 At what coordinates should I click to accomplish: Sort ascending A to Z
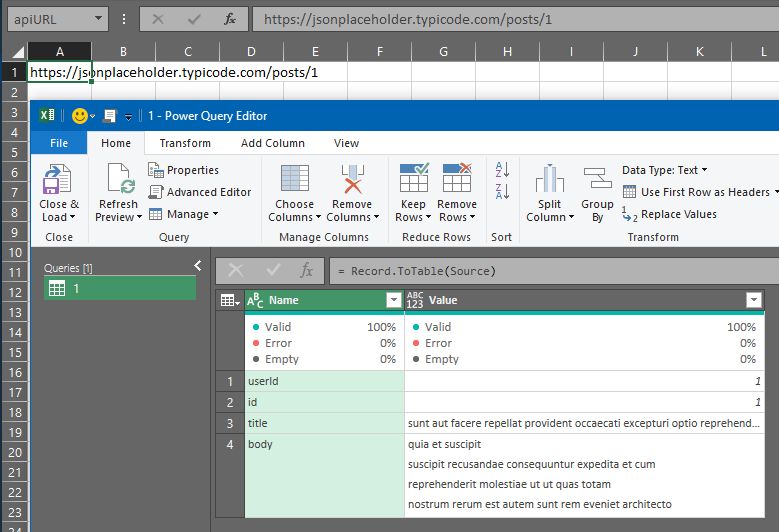(502, 169)
